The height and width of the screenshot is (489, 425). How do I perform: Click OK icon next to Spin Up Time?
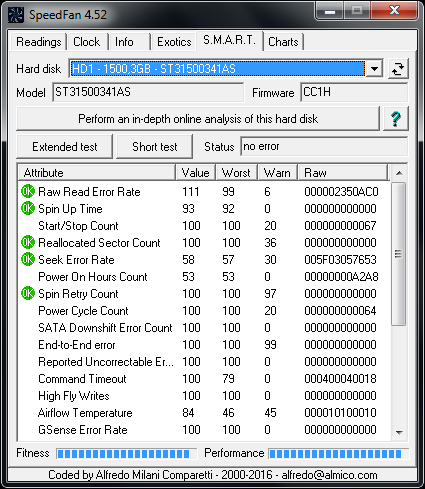point(28,208)
